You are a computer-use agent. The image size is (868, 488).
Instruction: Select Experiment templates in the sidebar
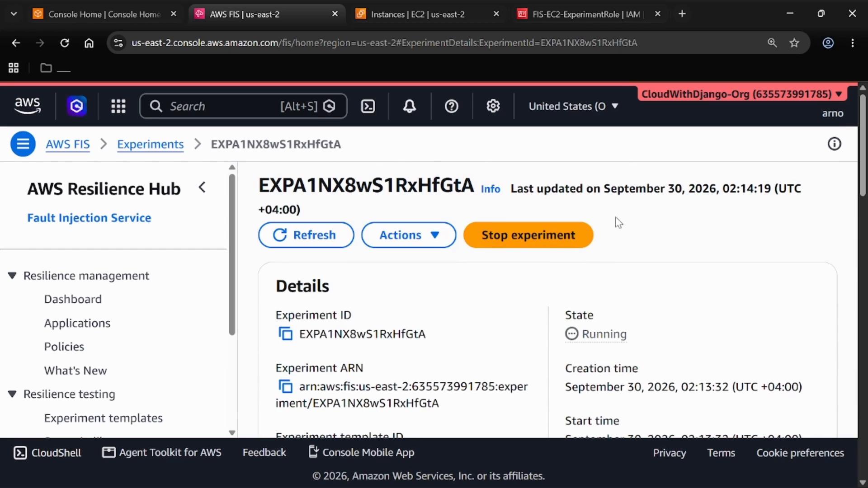coord(104,418)
